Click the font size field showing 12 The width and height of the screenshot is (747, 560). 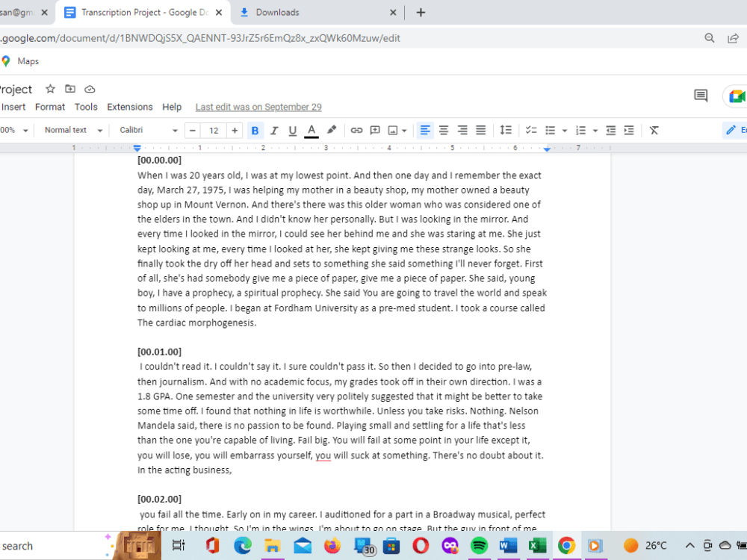pyautogui.click(x=214, y=131)
